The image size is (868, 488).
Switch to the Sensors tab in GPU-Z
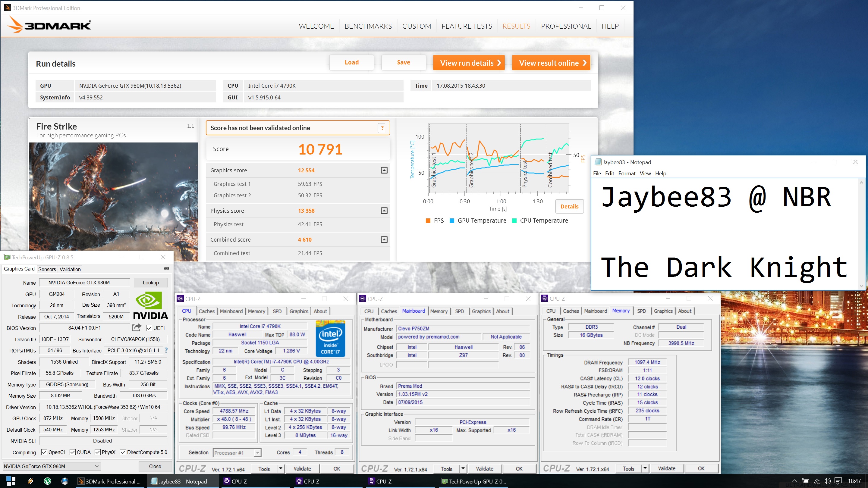pos(47,269)
